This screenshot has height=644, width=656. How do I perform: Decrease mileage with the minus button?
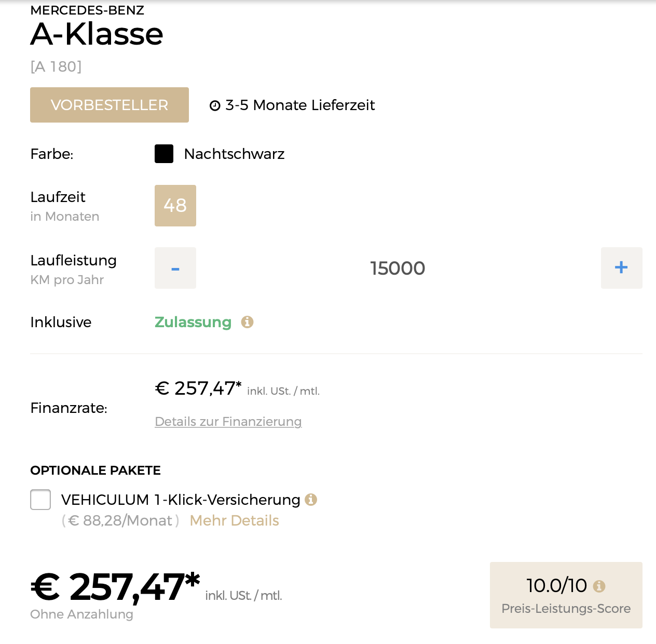[x=175, y=268]
